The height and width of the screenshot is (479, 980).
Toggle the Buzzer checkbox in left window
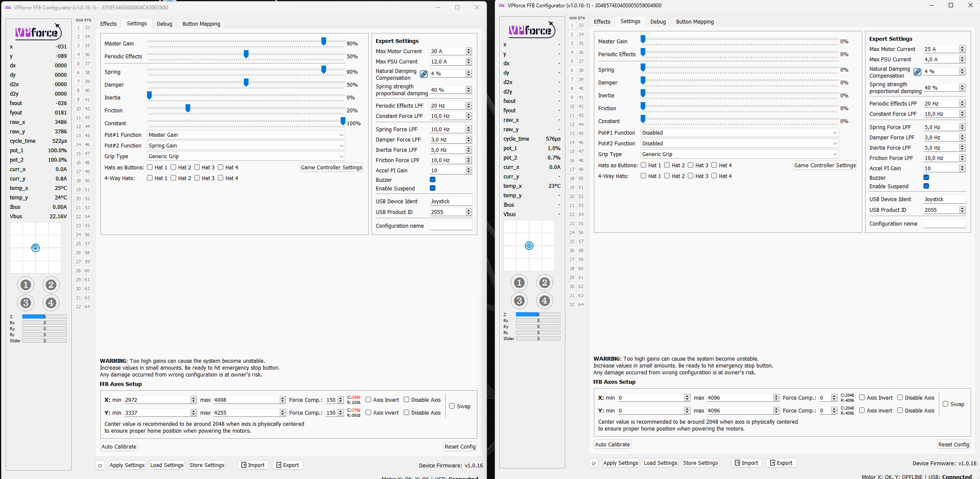click(x=433, y=180)
